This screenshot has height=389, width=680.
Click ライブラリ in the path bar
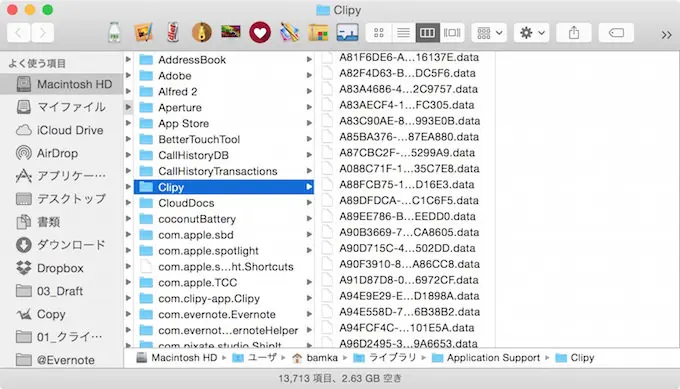click(x=384, y=358)
